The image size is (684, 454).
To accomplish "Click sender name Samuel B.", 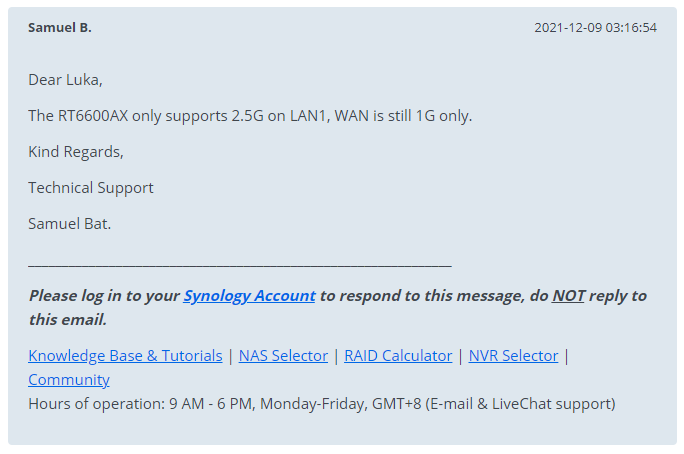I will (x=60, y=27).
